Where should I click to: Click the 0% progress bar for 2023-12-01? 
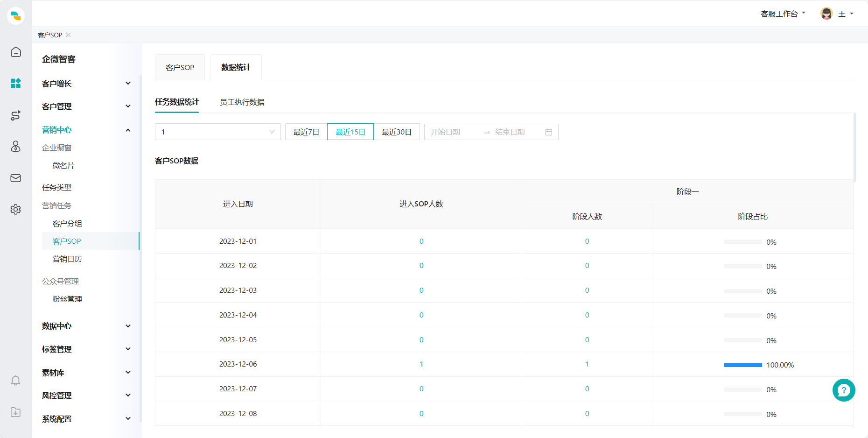[x=743, y=242]
